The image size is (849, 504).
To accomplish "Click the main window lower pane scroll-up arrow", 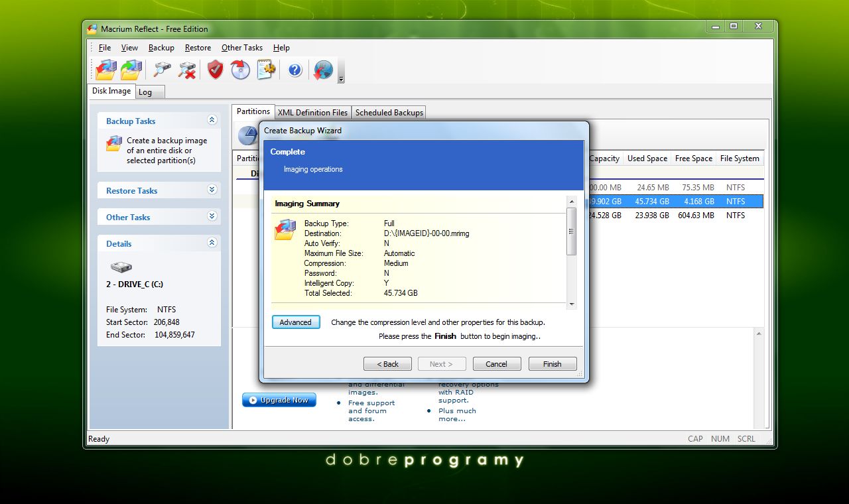I will click(759, 333).
